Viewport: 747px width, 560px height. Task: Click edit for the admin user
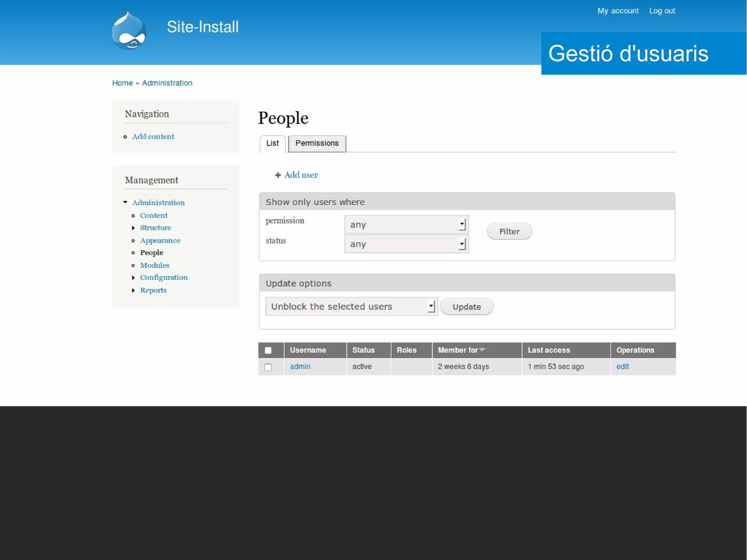[x=623, y=367]
